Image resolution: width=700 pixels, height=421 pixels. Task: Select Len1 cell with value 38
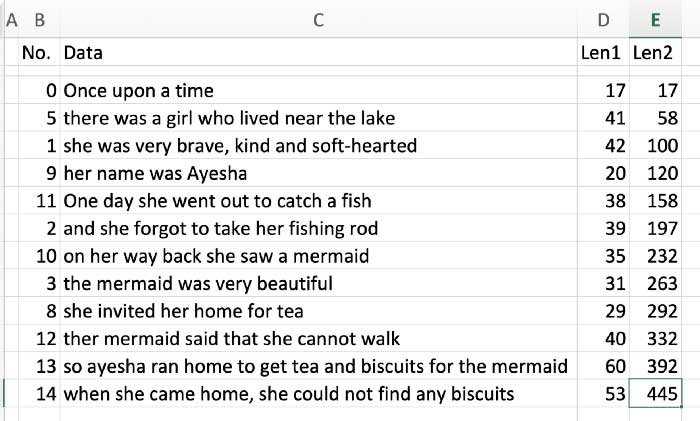click(603, 201)
